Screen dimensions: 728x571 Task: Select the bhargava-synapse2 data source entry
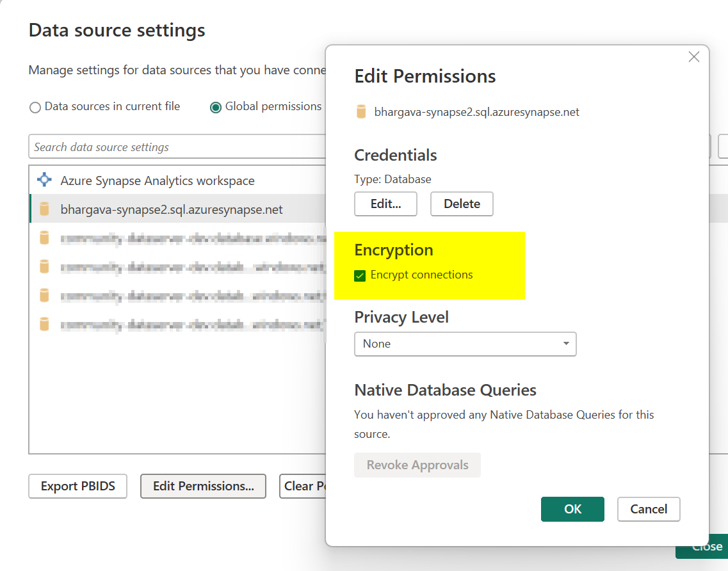[171, 209]
